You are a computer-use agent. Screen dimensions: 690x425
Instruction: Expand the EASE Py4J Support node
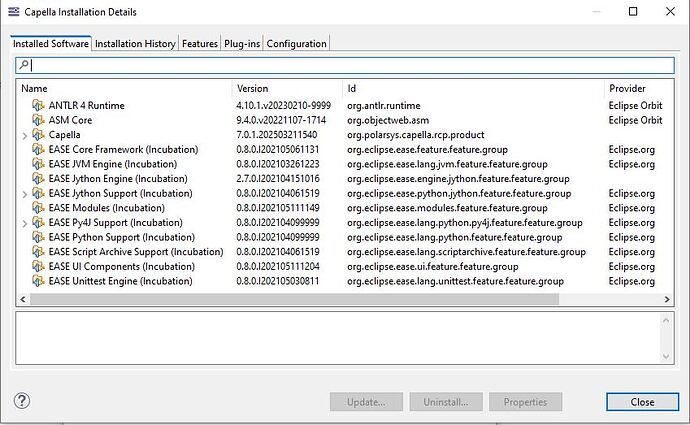click(x=25, y=223)
